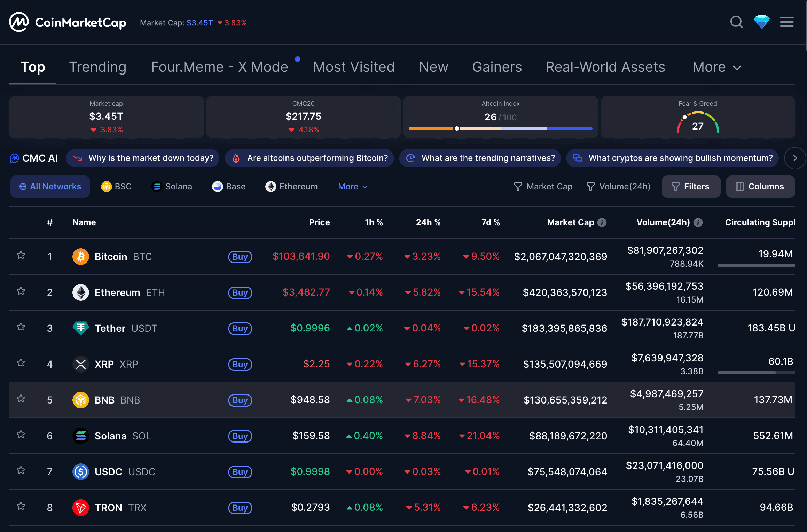The image size is (807, 532).
Task: Add Ethereum to watchlist star
Action: [21, 291]
